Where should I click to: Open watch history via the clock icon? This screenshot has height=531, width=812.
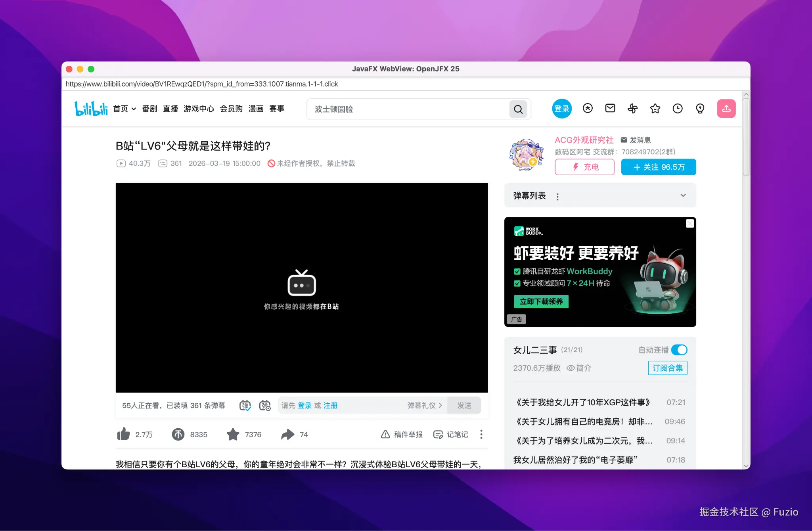[678, 108]
